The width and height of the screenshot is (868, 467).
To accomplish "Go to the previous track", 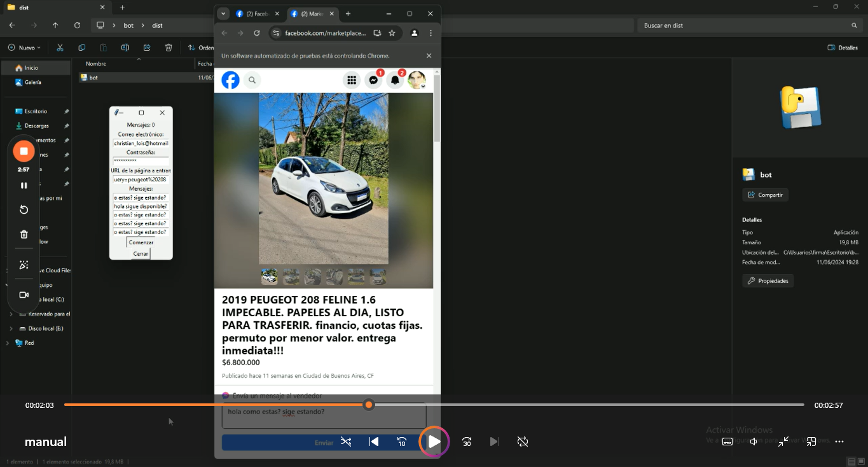I will click(x=374, y=442).
